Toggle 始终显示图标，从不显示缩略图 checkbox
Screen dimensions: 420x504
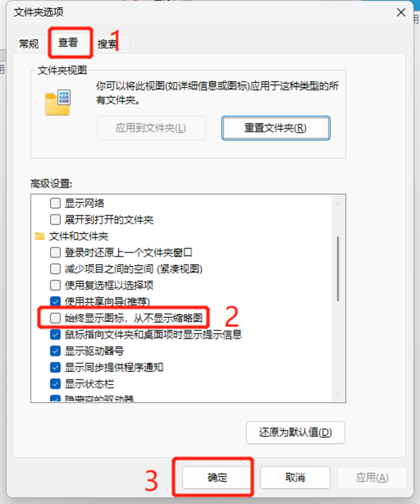point(55,318)
